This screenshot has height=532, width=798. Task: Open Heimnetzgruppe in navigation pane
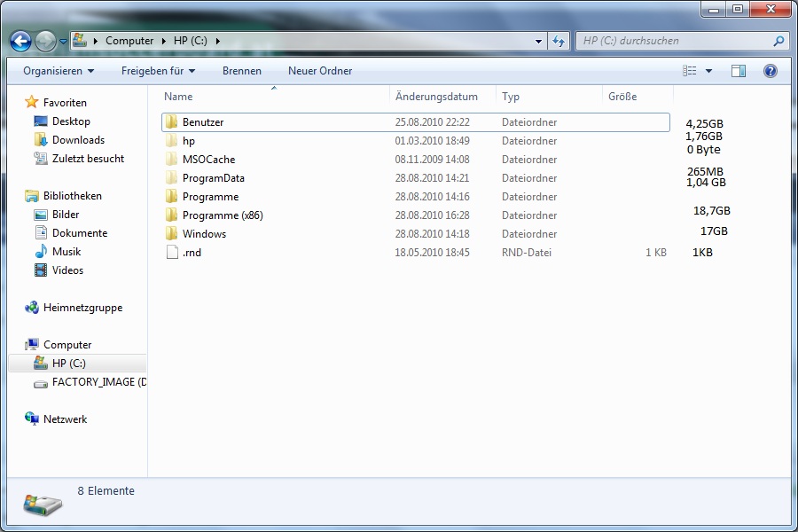pos(83,308)
